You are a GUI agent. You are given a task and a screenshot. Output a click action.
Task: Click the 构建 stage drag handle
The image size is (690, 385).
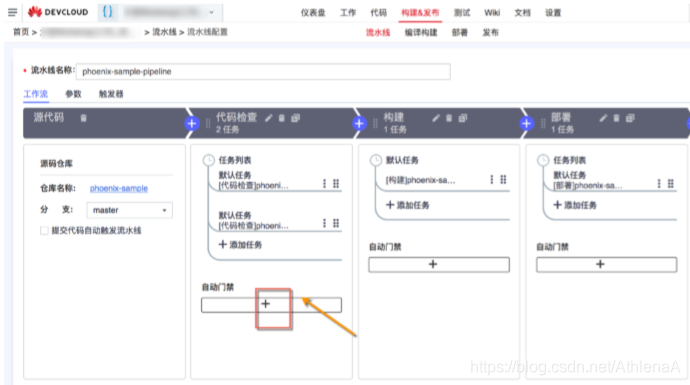(x=375, y=124)
